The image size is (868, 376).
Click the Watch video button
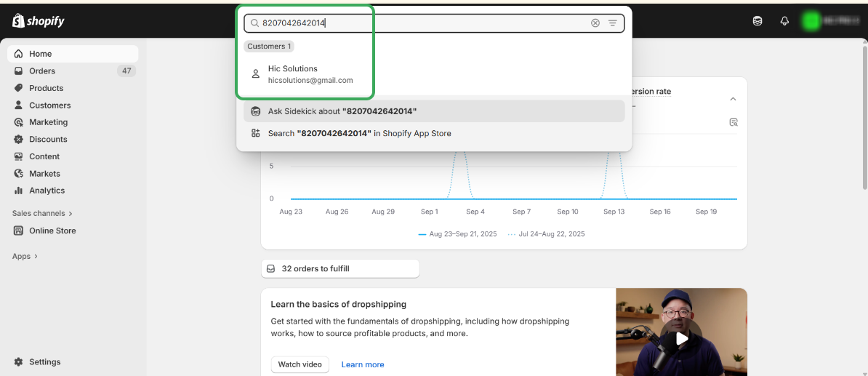click(300, 364)
